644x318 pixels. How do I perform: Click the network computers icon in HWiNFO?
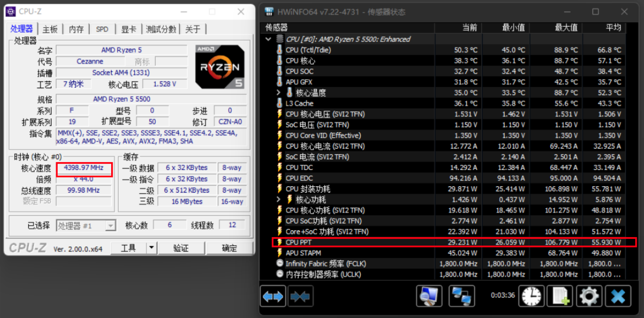click(461, 296)
